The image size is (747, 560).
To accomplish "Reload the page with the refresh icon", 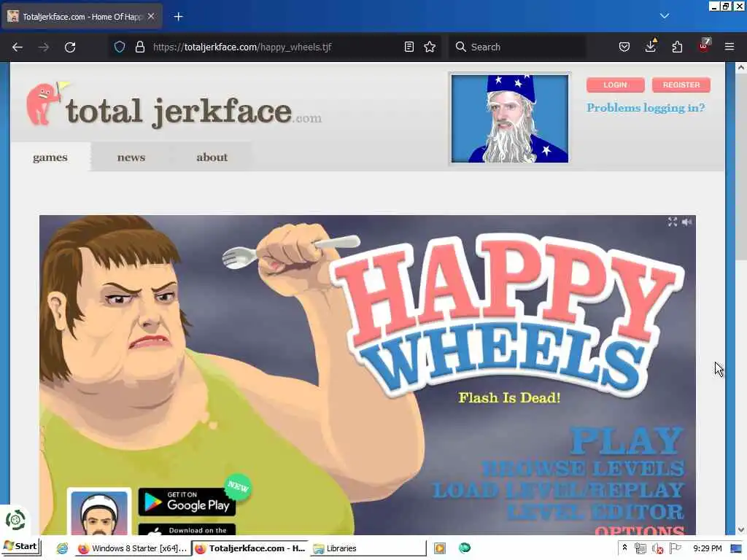I will coord(70,47).
